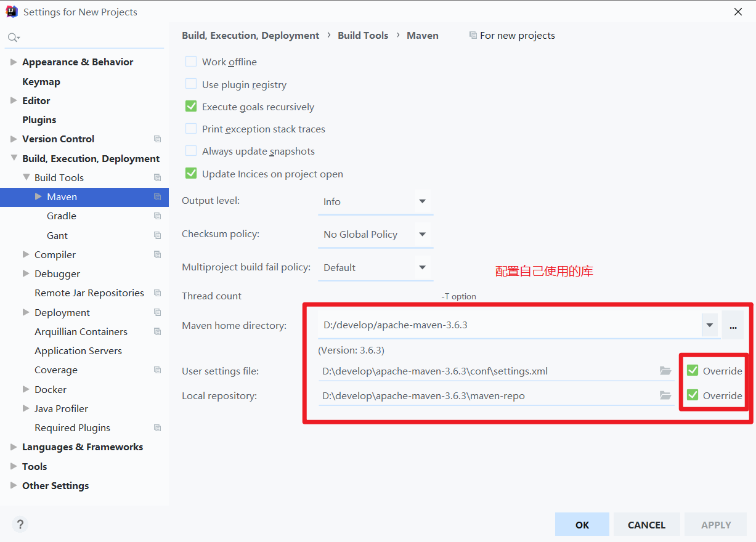Expand Appearance & Behavior section

tap(14, 62)
